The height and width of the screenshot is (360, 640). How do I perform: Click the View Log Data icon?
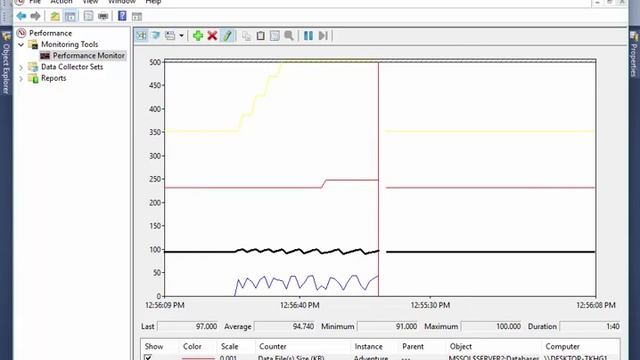point(156,36)
